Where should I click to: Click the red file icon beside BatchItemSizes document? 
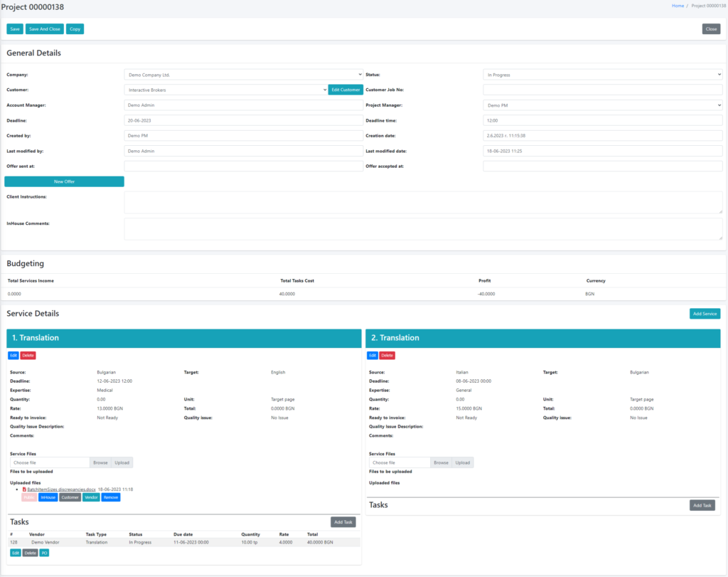(x=24, y=489)
